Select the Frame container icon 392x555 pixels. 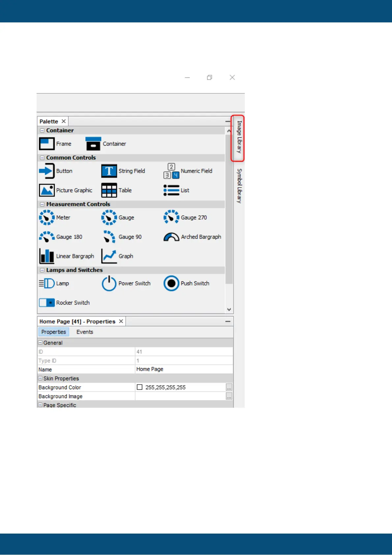click(47, 144)
